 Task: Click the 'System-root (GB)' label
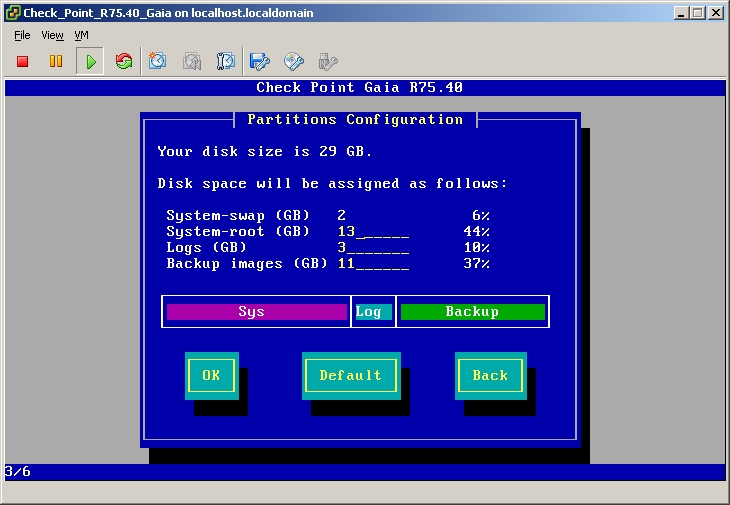pos(238,231)
